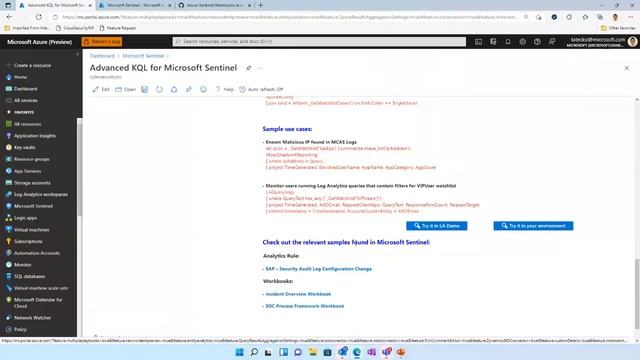
Task: Switch to the Azure Sentinel GitHub browser tab
Action: click(215, 5)
